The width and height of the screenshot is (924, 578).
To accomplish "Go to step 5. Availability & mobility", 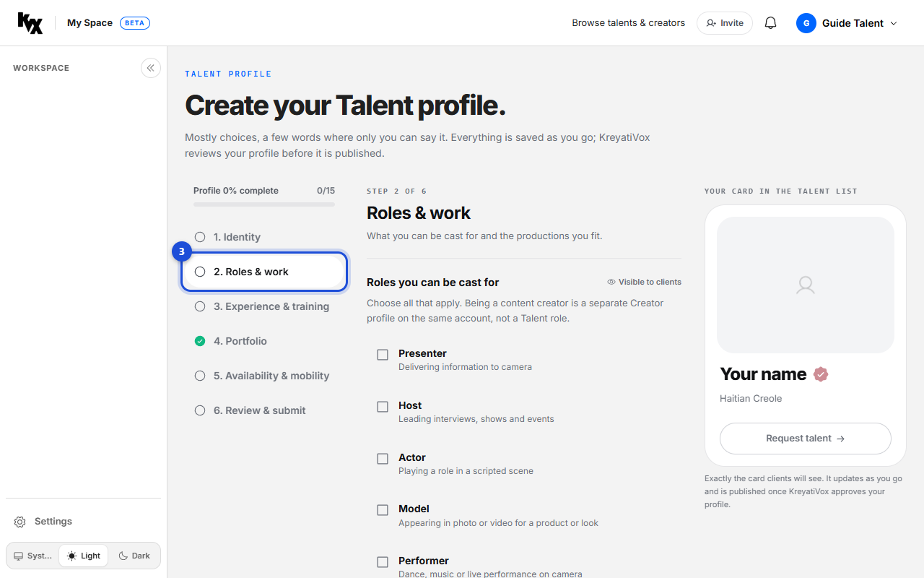I will tap(264, 376).
